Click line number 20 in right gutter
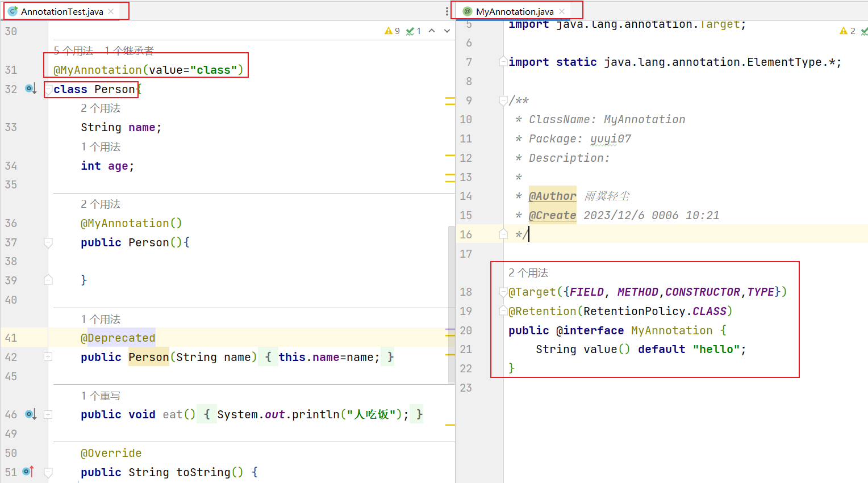Viewport: 868px width, 483px height. pos(466,330)
